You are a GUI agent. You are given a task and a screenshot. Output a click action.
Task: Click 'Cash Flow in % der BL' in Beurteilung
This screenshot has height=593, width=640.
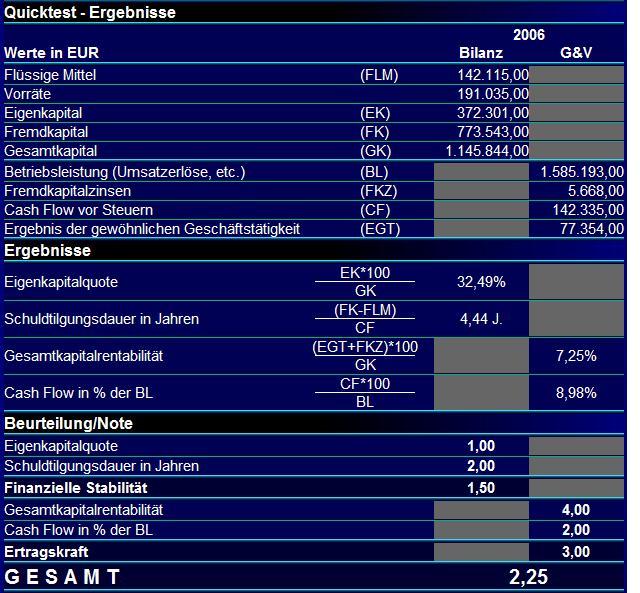tap(79, 530)
